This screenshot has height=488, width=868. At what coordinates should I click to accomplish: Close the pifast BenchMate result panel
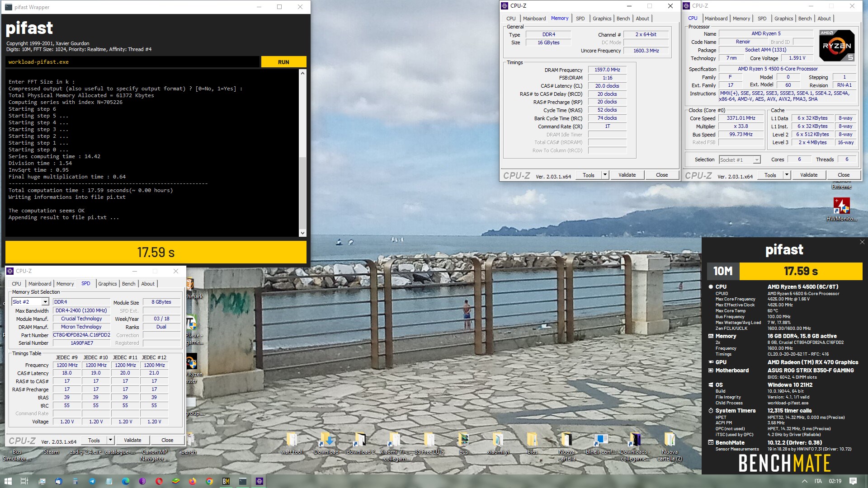(x=862, y=242)
